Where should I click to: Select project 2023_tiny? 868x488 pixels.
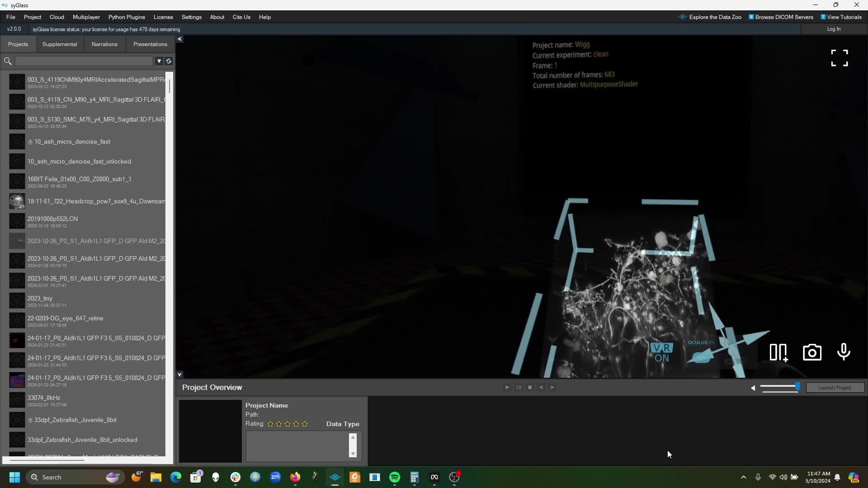[x=87, y=300]
